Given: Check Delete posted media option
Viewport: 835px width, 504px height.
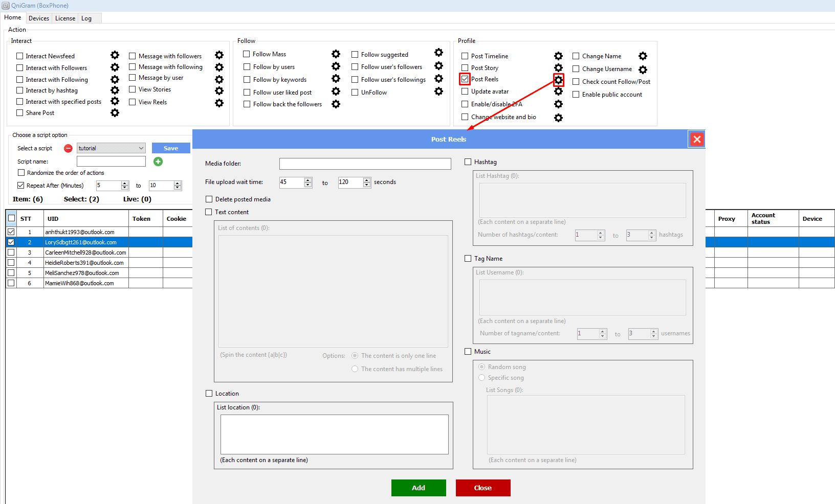Looking at the screenshot, I should pos(209,199).
